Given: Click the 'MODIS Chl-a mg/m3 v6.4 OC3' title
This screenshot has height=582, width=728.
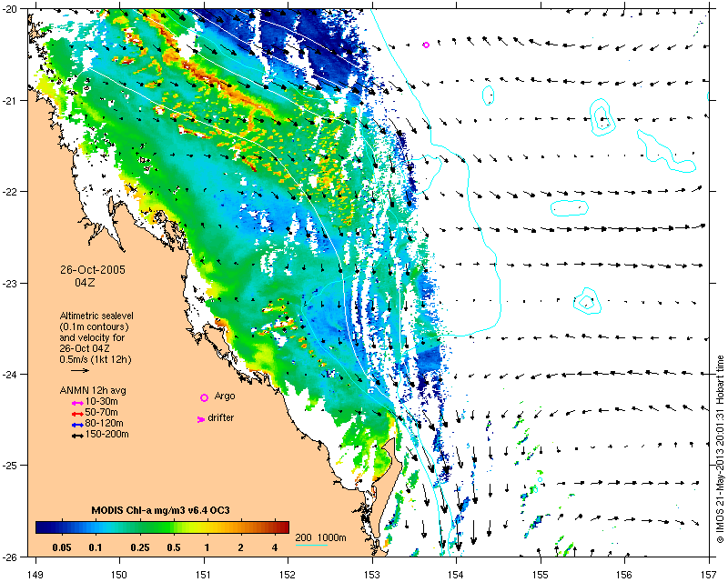Looking at the screenshot, I should 161,510.
